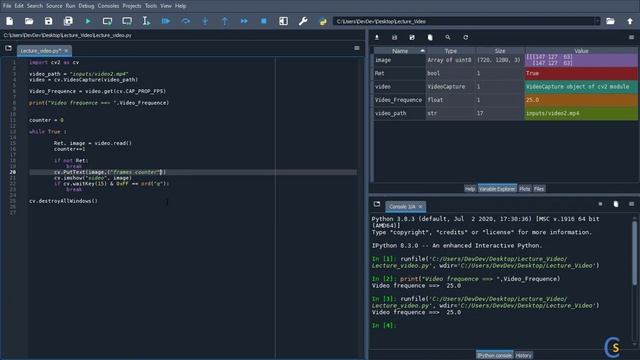Save data icon in Variable Explorer
This screenshot has width=640, height=360.
coord(394,38)
